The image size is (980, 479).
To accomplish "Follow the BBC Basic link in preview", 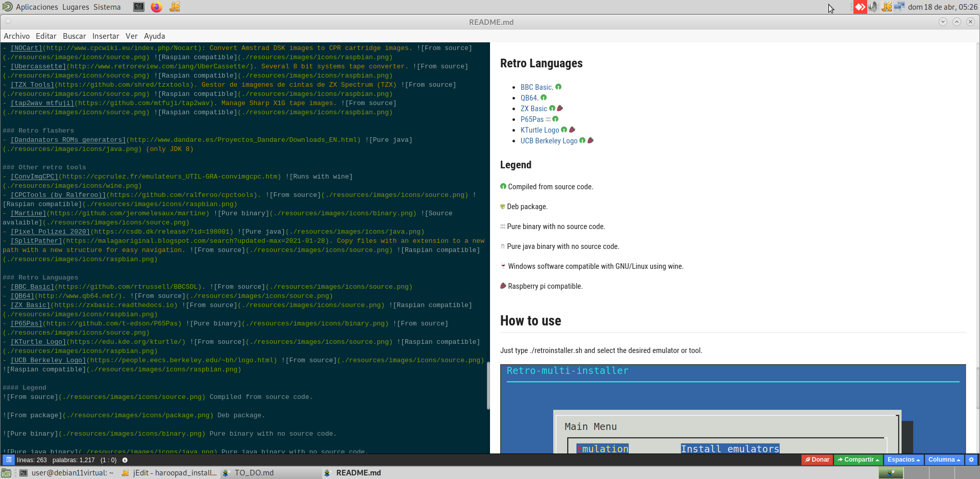I will click(x=537, y=87).
